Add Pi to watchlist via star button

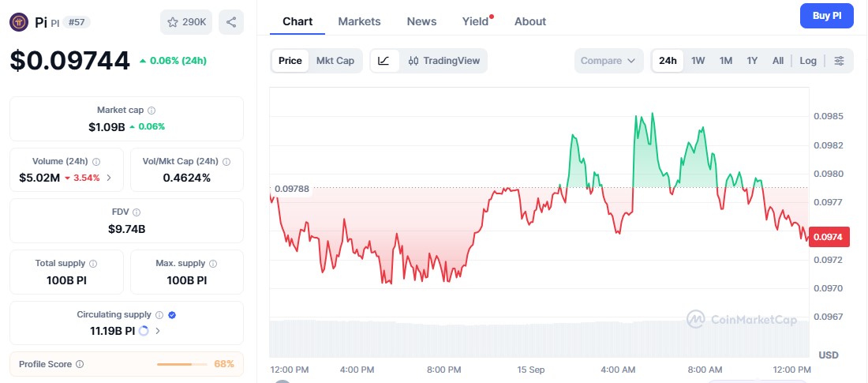point(186,22)
